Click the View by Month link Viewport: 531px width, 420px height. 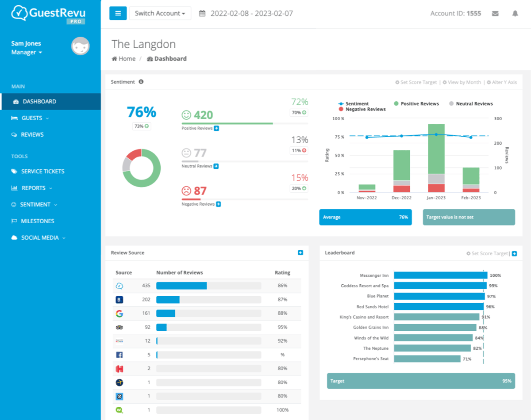462,82
